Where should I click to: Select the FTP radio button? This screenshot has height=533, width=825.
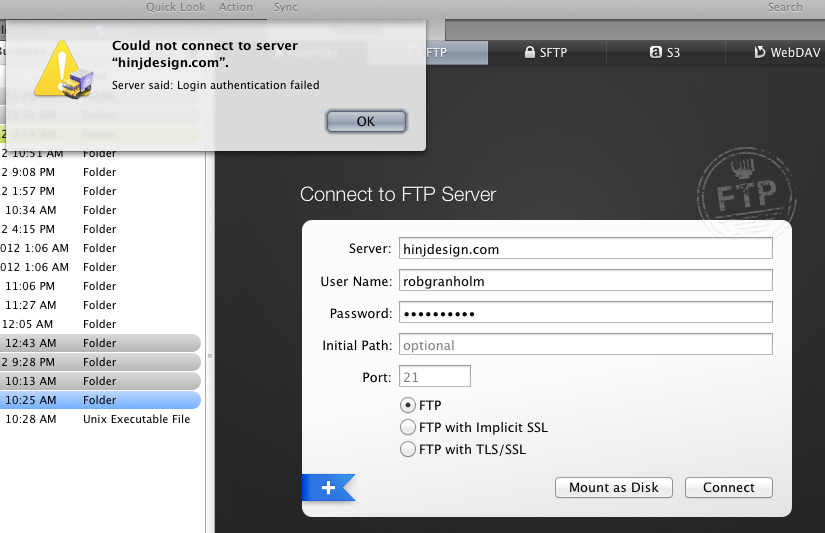pyautogui.click(x=408, y=405)
